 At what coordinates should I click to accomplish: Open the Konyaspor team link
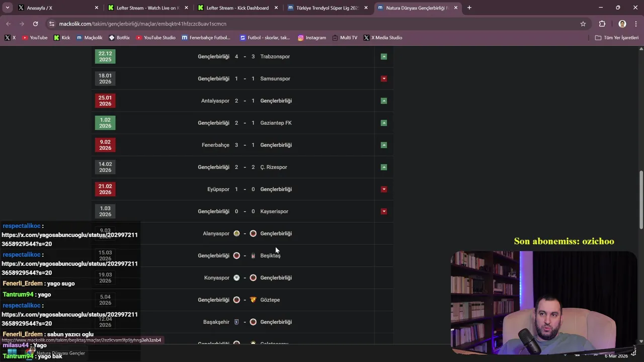click(x=217, y=278)
